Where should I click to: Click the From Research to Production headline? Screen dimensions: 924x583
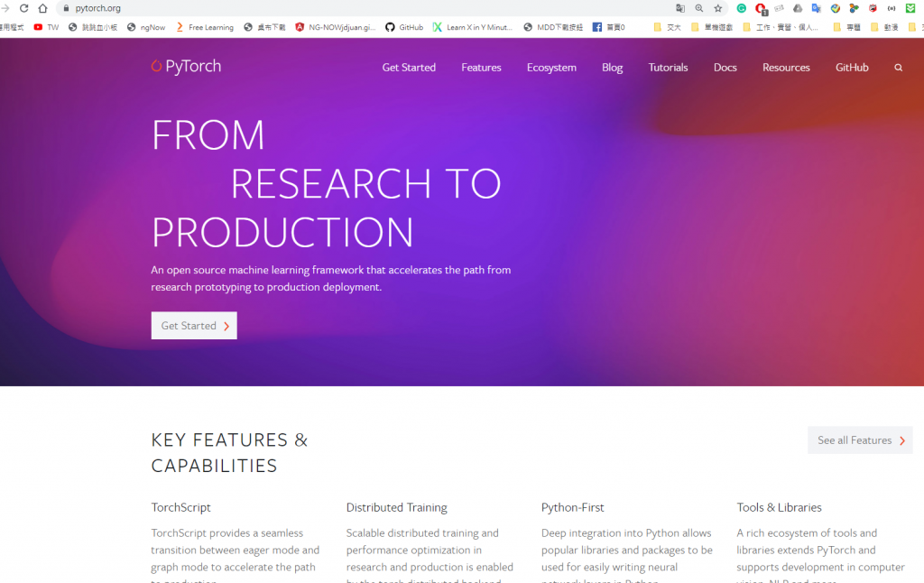[x=327, y=183]
